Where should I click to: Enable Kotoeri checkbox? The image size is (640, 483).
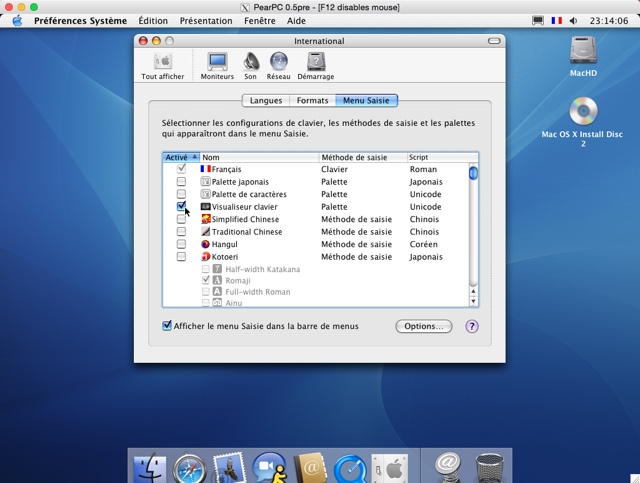181,256
